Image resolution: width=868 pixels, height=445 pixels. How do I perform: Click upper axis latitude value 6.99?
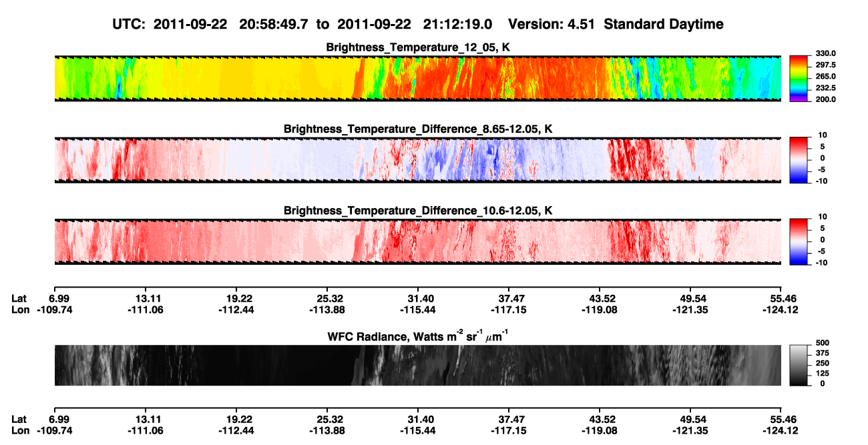pos(60,298)
